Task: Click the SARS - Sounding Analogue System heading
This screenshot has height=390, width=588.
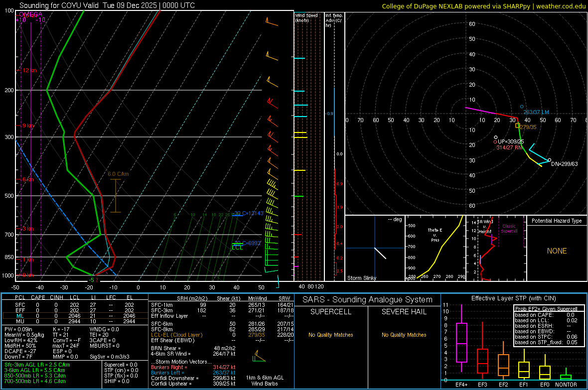Action: (368, 300)
